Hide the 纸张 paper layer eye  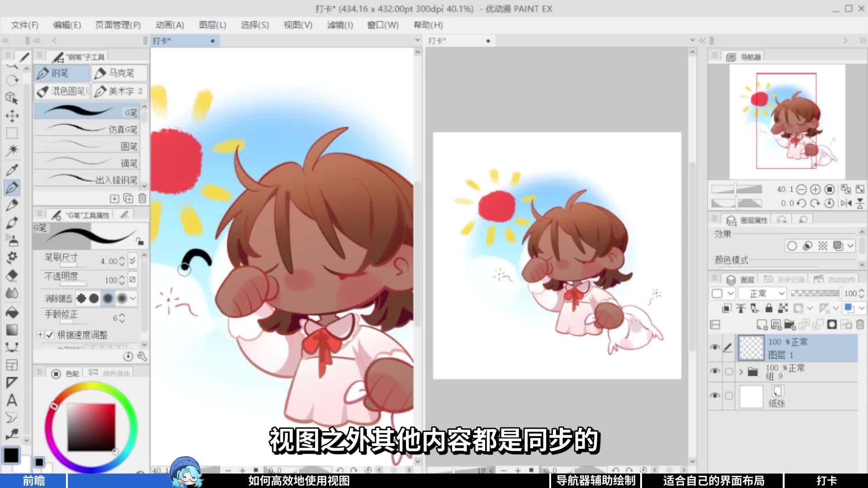click(715, 395)
